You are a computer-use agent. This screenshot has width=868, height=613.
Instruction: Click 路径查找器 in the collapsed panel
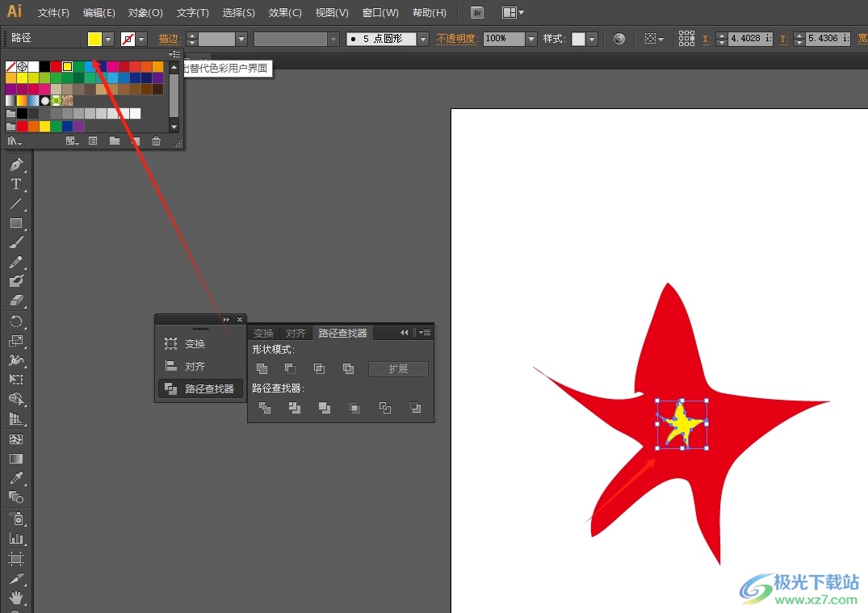[x=200, y=388]
